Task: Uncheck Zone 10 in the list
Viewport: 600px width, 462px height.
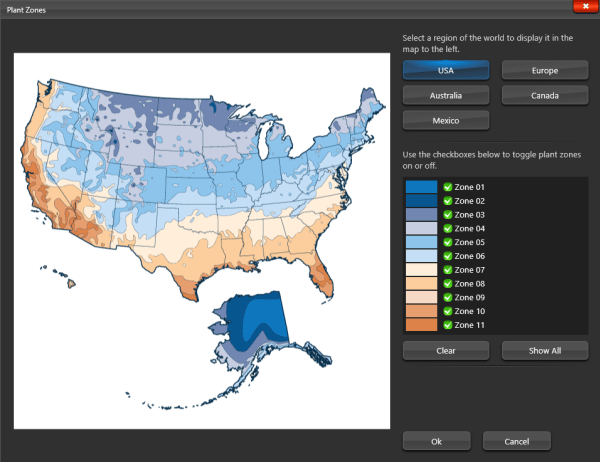Action: pos(448,311)
